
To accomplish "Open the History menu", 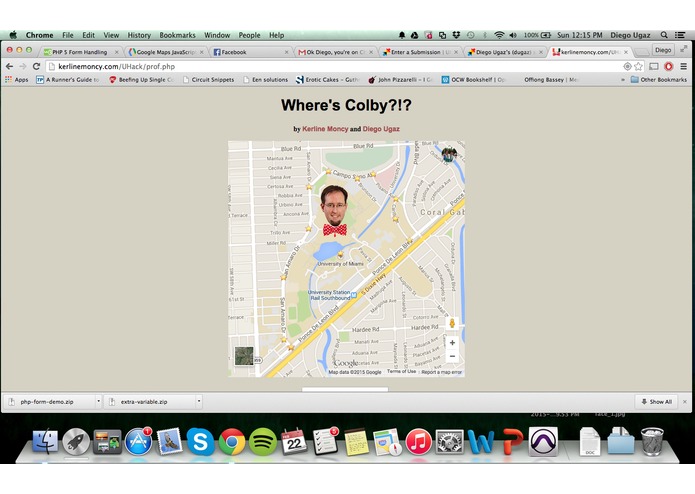I will click(x=139, y=35).
